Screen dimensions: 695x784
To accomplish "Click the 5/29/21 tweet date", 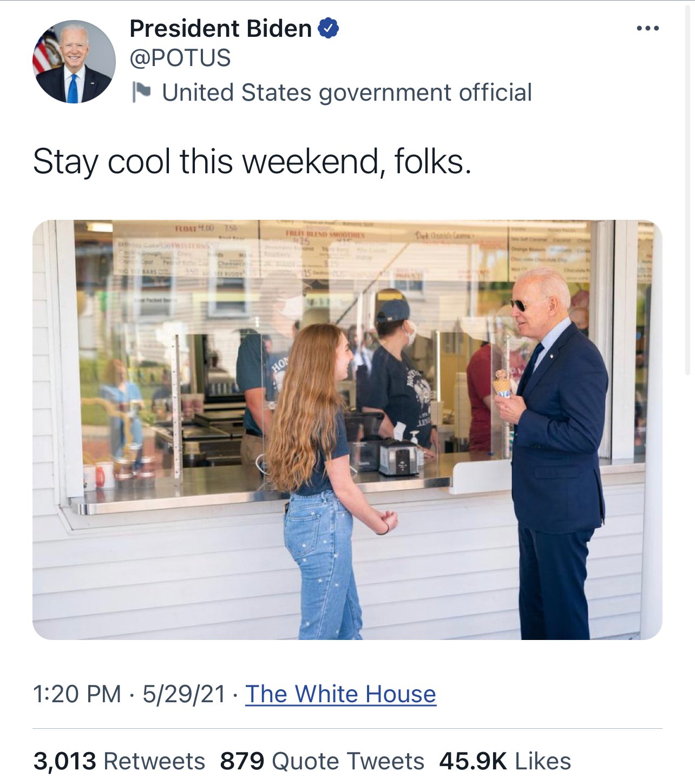I will click(x=184, y=694).
